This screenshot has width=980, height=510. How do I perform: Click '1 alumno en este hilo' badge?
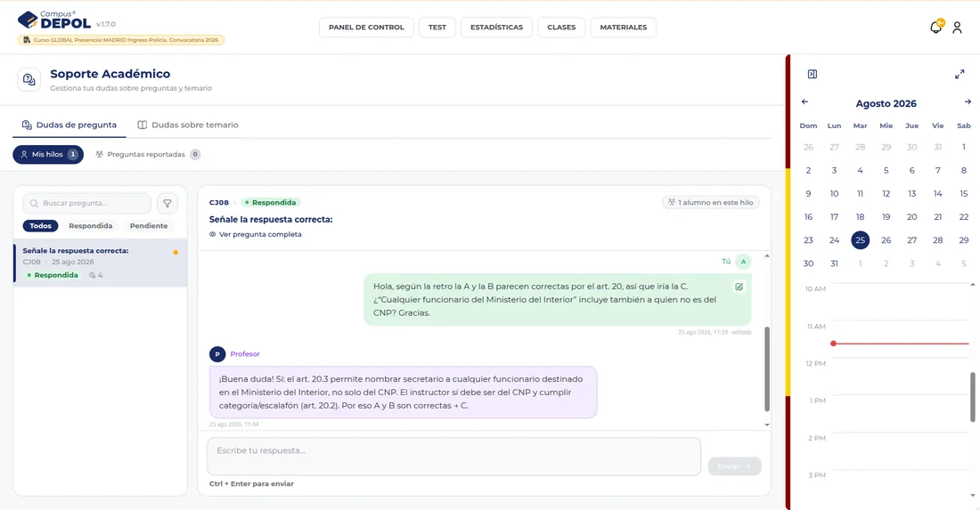711,202
